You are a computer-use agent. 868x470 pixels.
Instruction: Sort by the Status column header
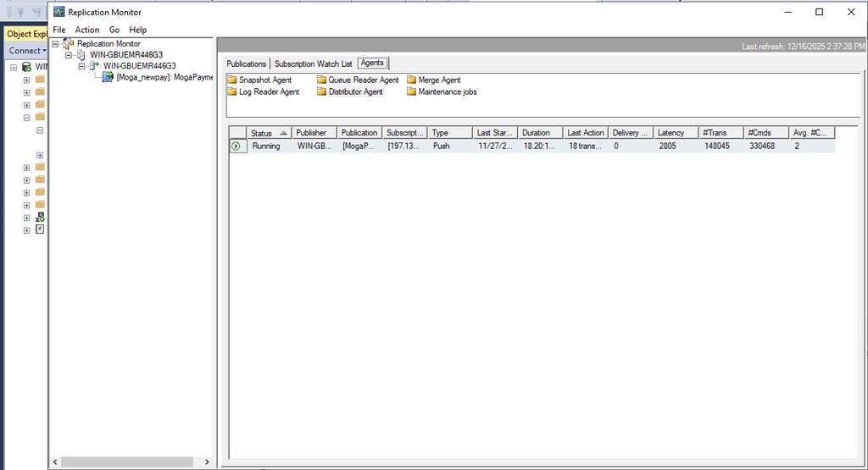(x=270, y=133)
